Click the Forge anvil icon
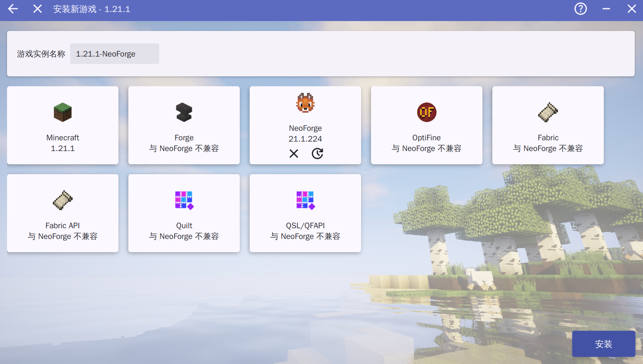Image resolution: width=643 pixels, height=364 pixels. pyautogui.click(x=184, y=112)
